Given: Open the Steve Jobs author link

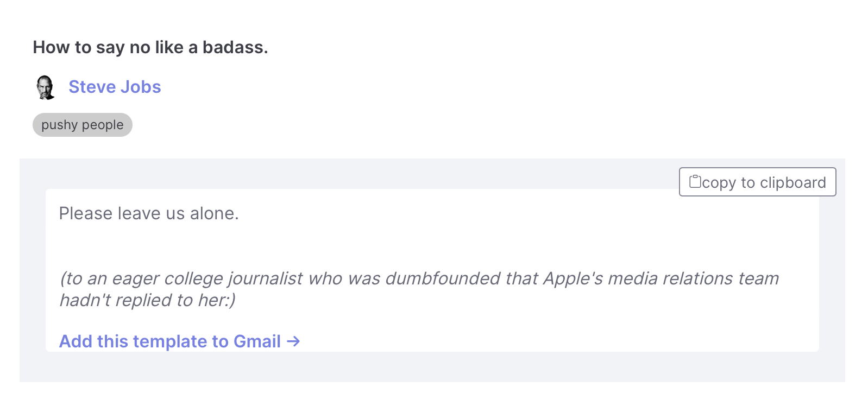Looking at the screenshot, I should (x=115, y=87).
